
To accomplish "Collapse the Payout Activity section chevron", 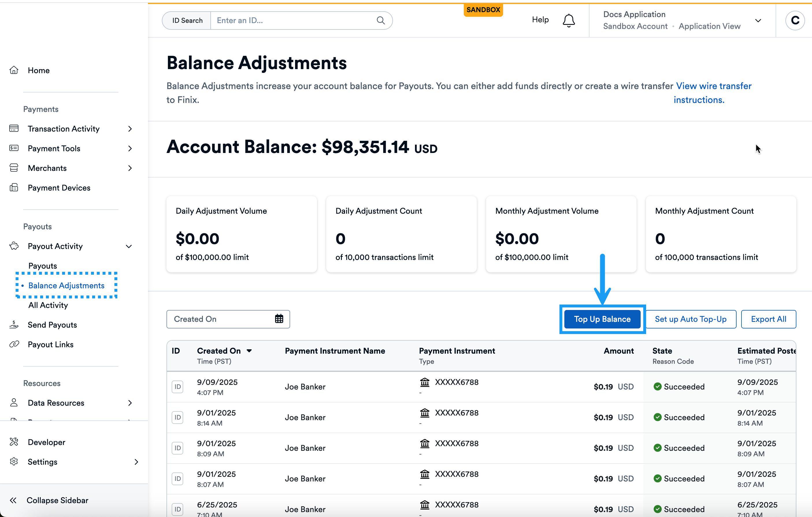I will (129, 246).
